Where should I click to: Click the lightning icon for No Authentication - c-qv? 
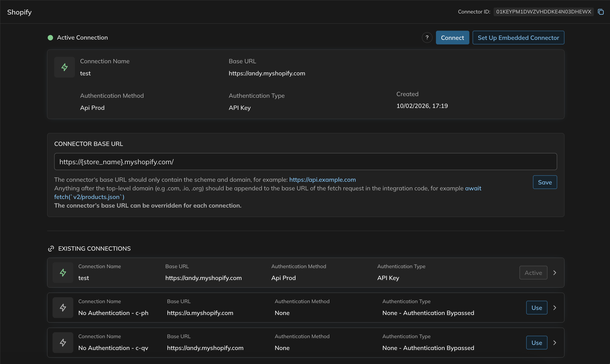point(63,343)
